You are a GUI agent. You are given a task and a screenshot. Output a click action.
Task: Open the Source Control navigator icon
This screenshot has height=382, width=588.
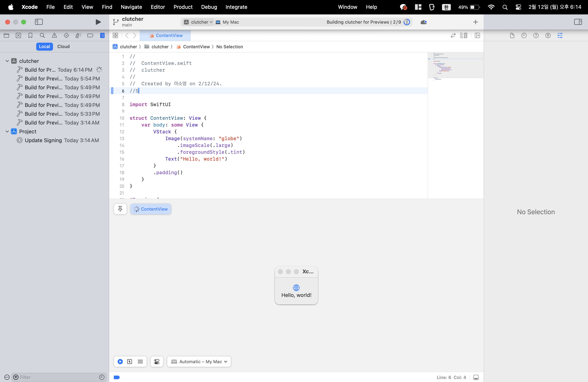coord(18,35)
